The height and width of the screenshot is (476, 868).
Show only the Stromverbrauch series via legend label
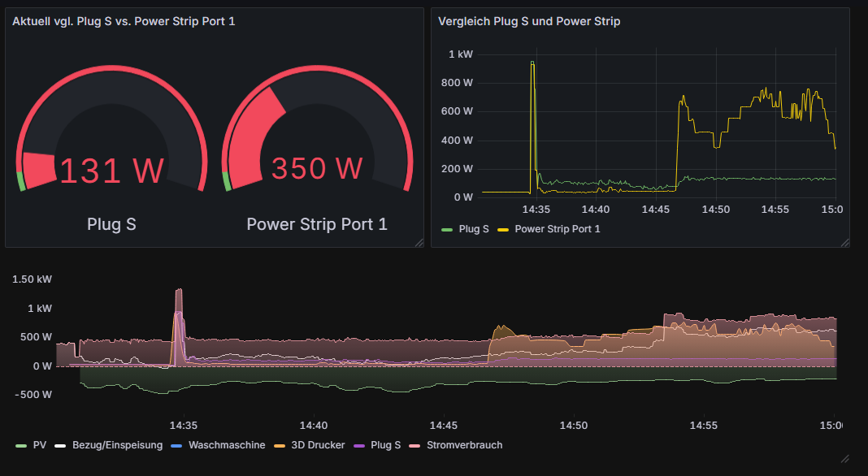(x=464, y=445)
